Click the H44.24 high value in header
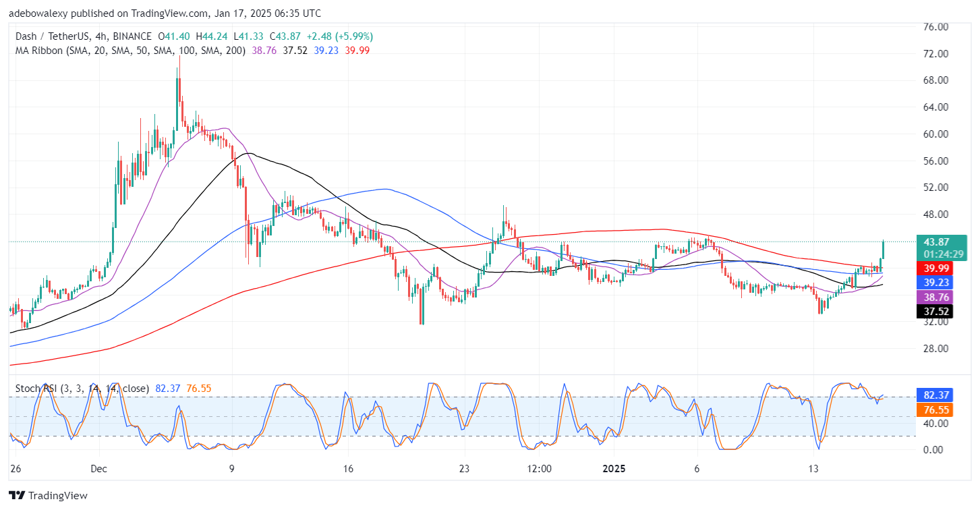This screenshot has height=510, width=980. 210,36
